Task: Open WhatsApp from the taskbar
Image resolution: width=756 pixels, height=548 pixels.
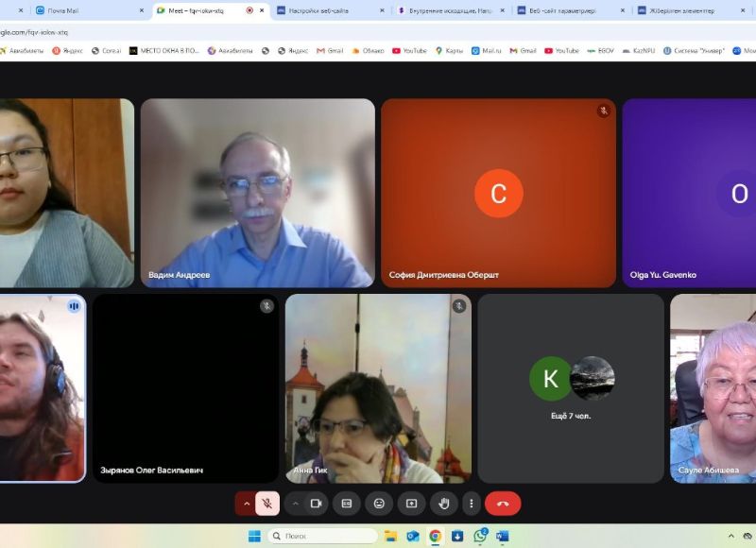Action: tap(480, 536)
